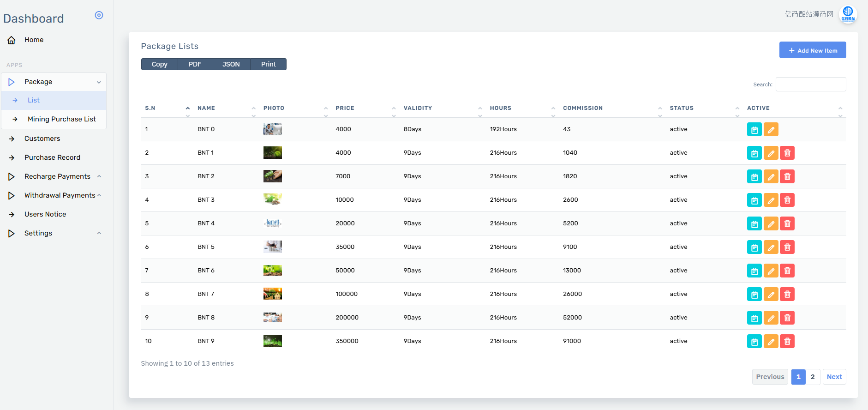
Task: Sort table by Price column
Action: (x=345, y=108)
